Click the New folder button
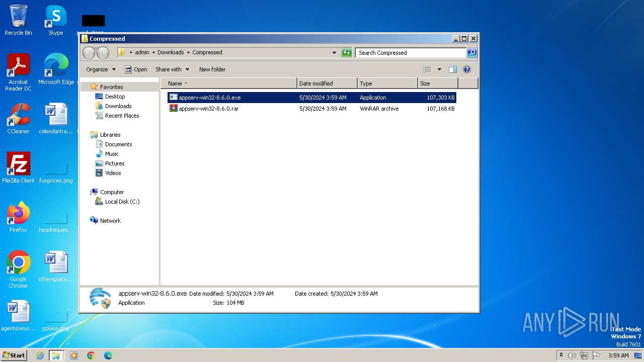The width and height of the screenshot is (644, 362). 212,69
